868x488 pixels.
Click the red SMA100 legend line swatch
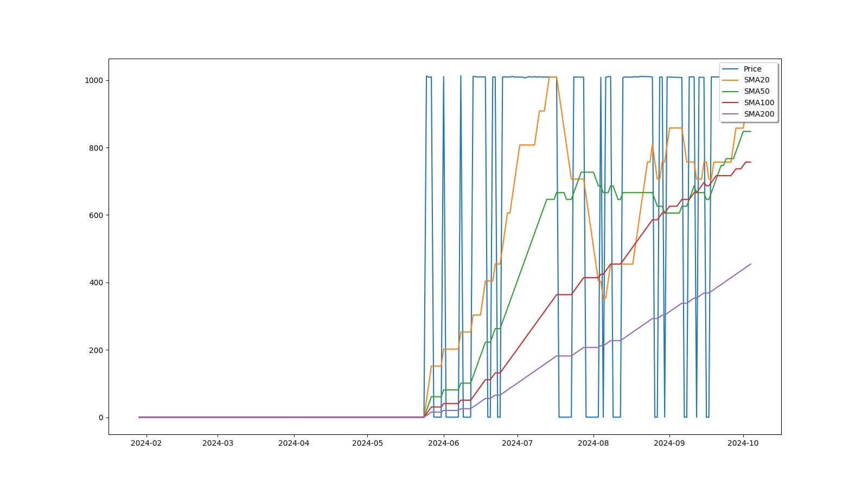pyautogui.click(x=731, y=103)
